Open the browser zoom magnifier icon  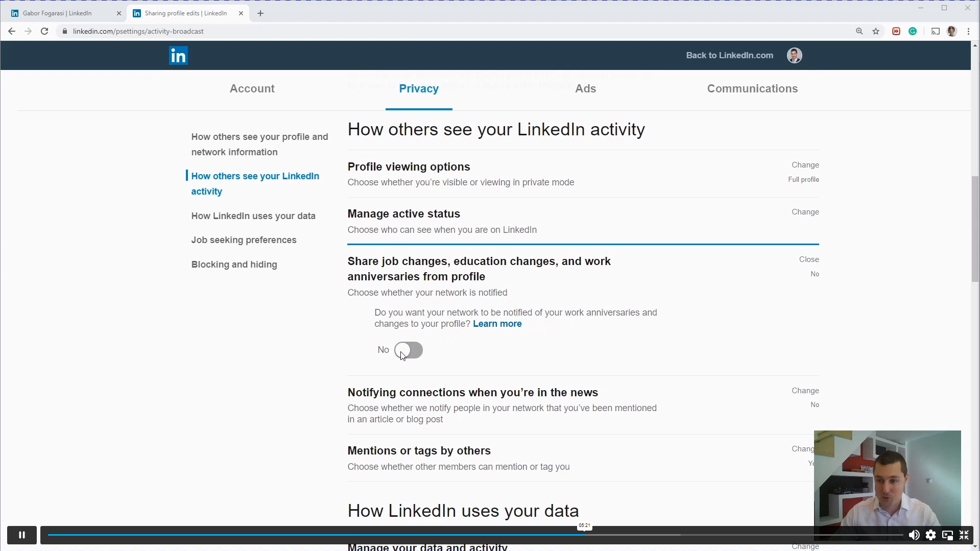coord(859,31)
